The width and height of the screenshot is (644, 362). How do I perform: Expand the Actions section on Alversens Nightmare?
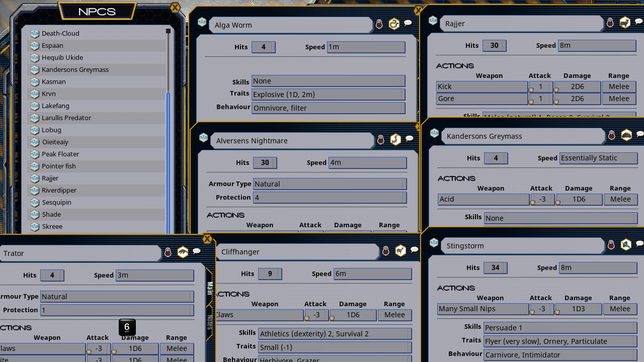[x=225, y=215]
